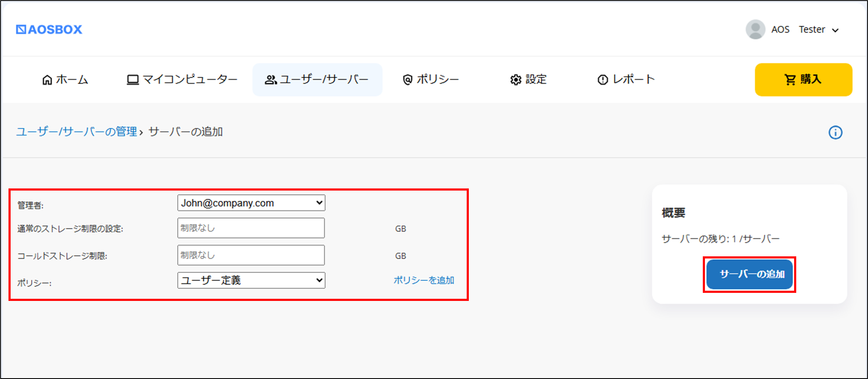Screen dimensions: 868x379
Task: Open the ポリシー dropdown showing ユーザー定義
Action: 251,280
